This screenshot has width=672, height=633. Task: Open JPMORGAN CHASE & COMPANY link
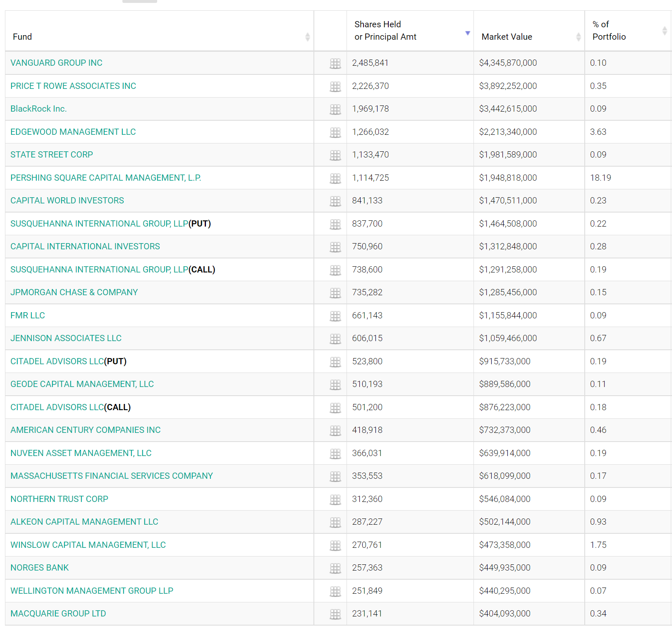pyautogui.click(x=74, y=292)
